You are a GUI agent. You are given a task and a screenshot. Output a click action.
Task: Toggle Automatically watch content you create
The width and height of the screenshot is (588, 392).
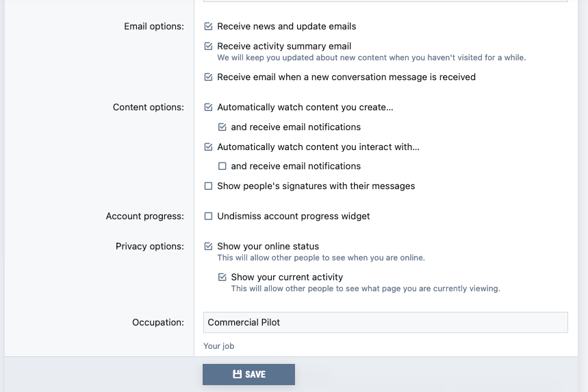click(208, 108)
